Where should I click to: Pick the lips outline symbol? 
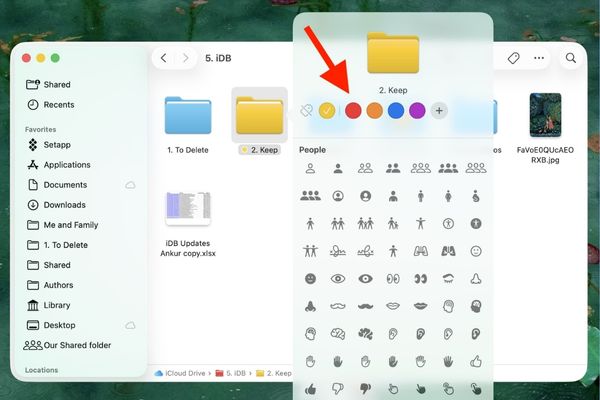393,306
